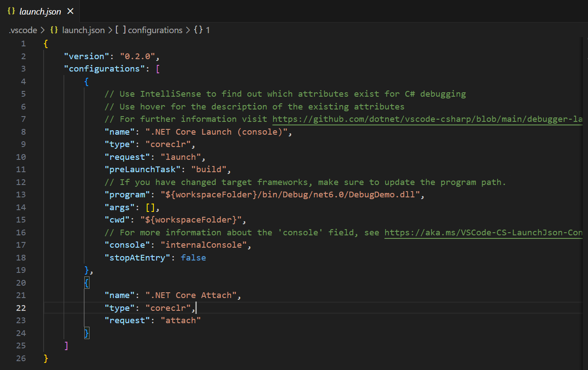
Task: Click the "changed target frameworks" comment on line 12
Action: point(305,182)
